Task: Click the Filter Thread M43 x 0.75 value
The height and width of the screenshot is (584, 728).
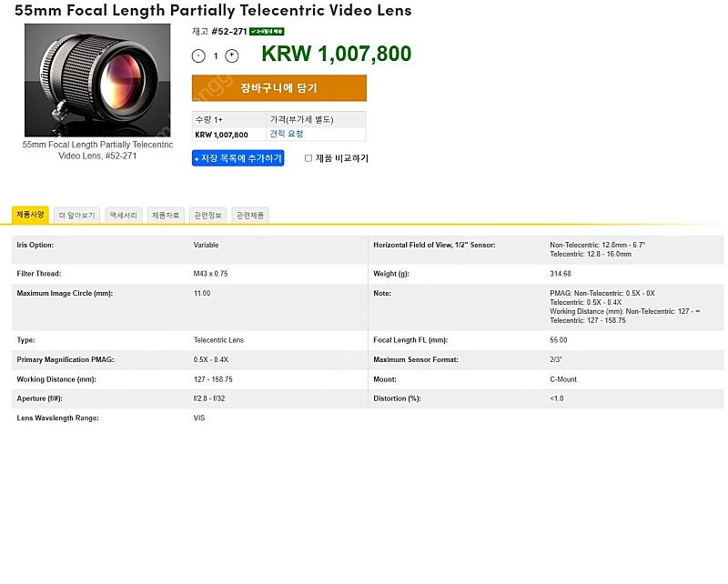Action: point(210,273)
